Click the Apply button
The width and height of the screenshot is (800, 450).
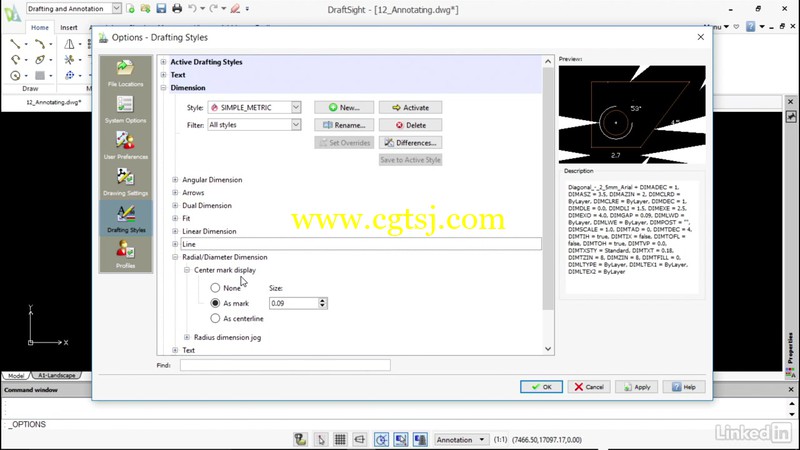[x=636, y=387]
